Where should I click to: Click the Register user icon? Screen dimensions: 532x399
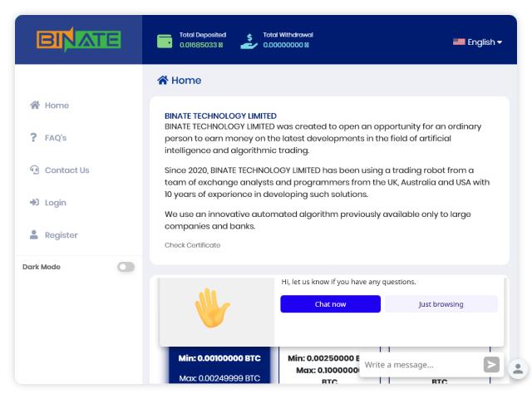pos(34,234)
